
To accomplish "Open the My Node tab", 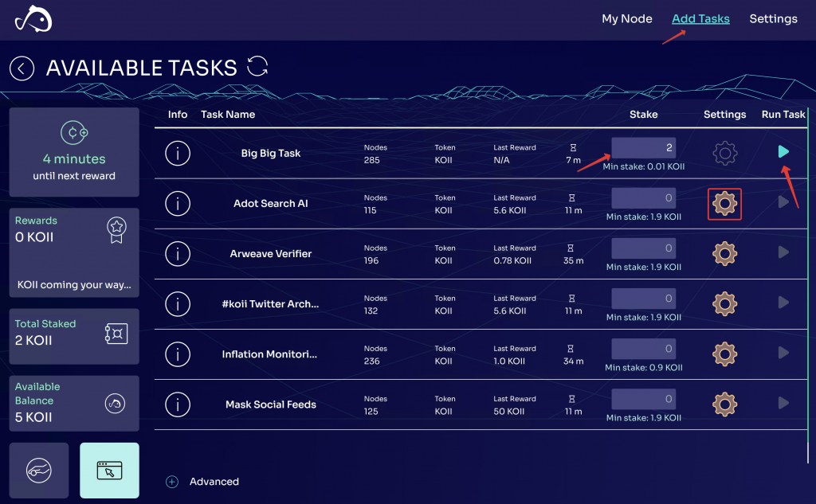I will tap(626, 19).
